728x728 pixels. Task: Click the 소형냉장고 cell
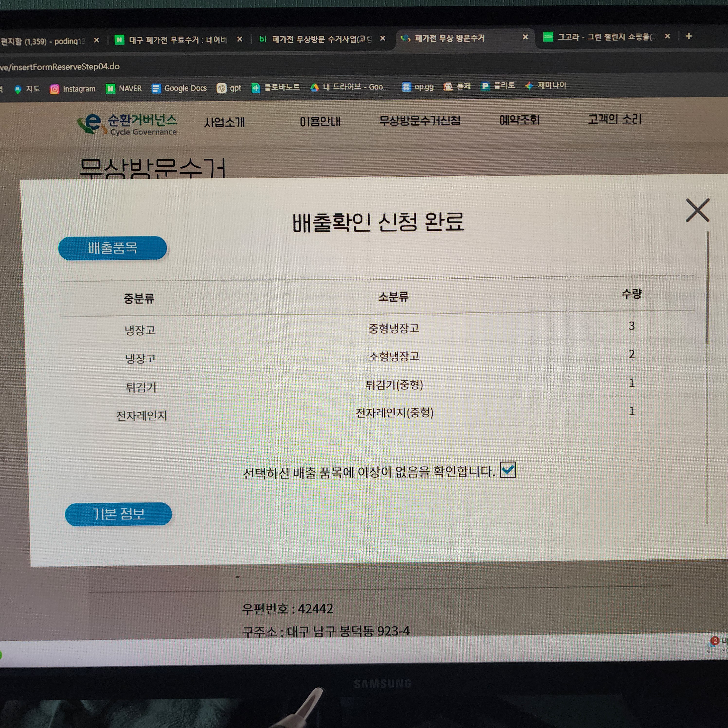coord(394,356)
